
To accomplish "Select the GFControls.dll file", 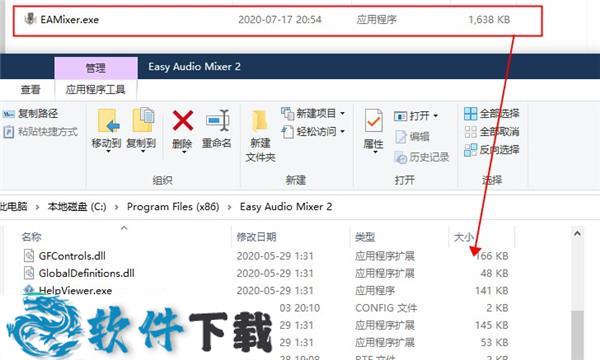I will pos(72,256).
